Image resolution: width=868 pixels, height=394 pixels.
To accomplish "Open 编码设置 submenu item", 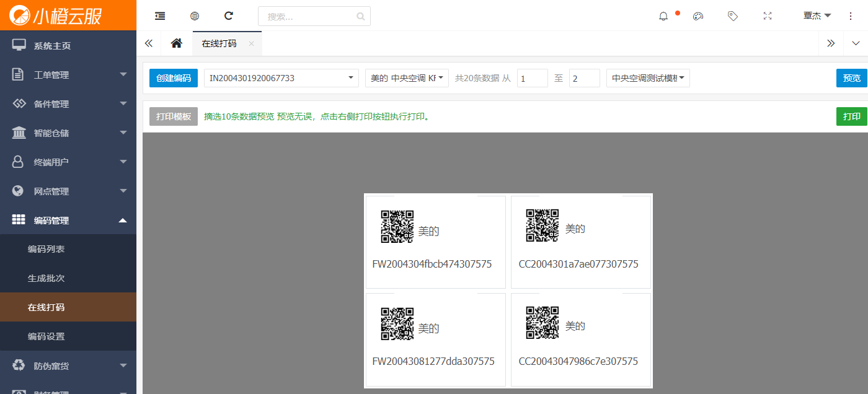I will point(68,336).
